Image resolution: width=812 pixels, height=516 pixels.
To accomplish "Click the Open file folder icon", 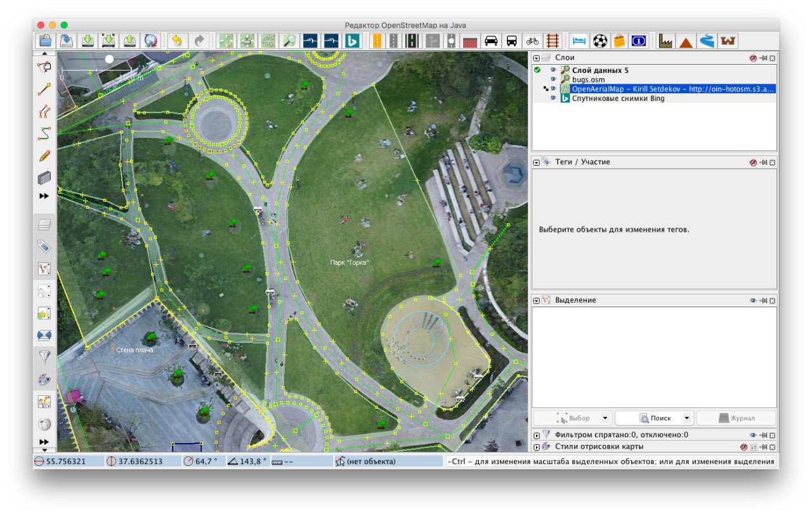I will (45, 41).
